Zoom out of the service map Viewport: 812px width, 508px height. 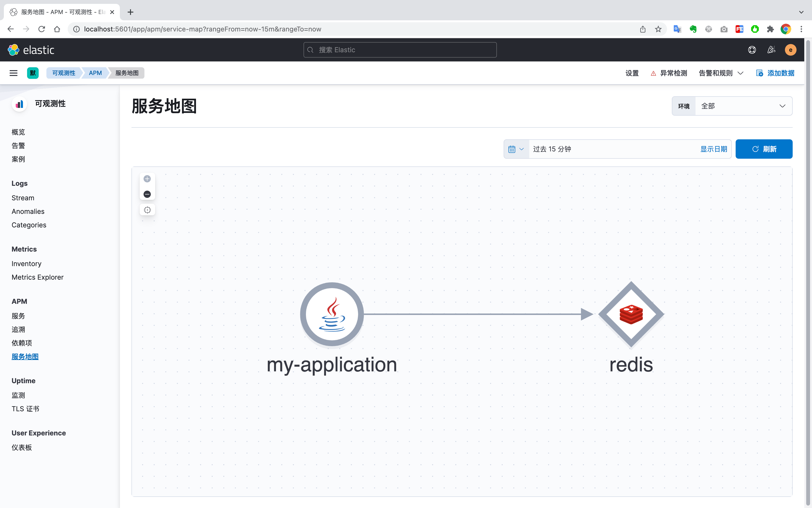pyautogui.click(x=147, y=194)
